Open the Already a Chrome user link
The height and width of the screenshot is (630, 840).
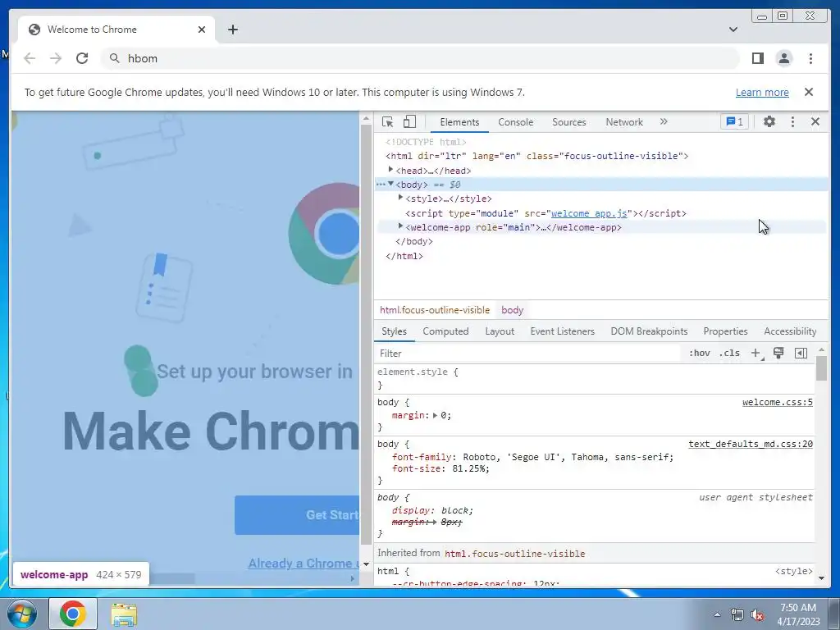tap(304, 563)
